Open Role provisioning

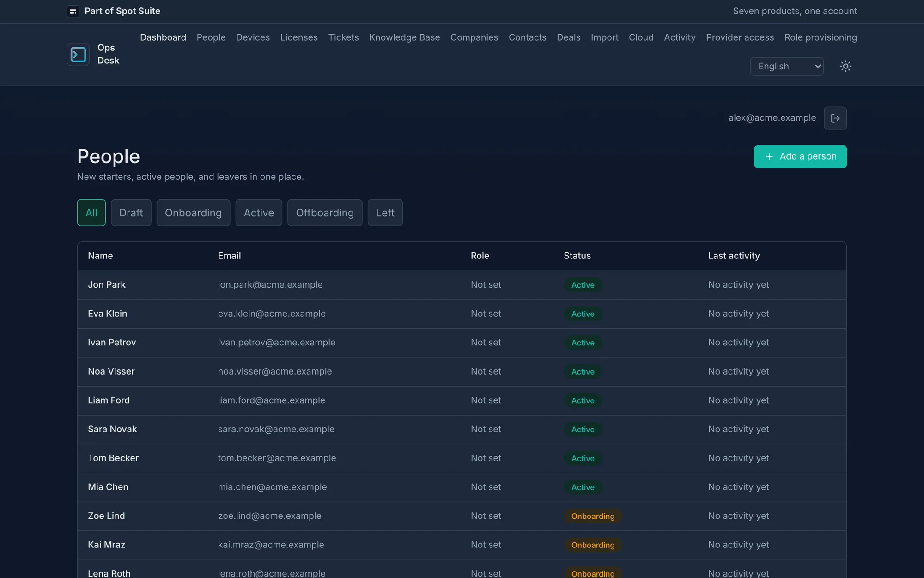(821, 37)
